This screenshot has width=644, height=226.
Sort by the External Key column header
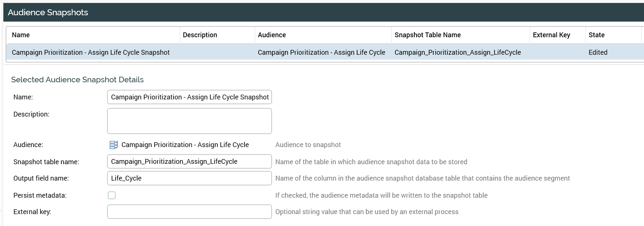(x=551, y=35)
